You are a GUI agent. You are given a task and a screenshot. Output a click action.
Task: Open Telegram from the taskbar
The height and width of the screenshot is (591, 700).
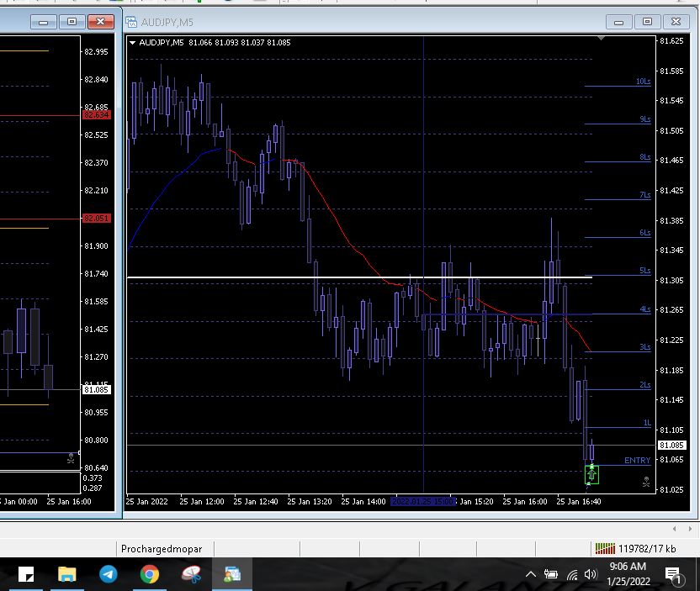pos(108,574)
